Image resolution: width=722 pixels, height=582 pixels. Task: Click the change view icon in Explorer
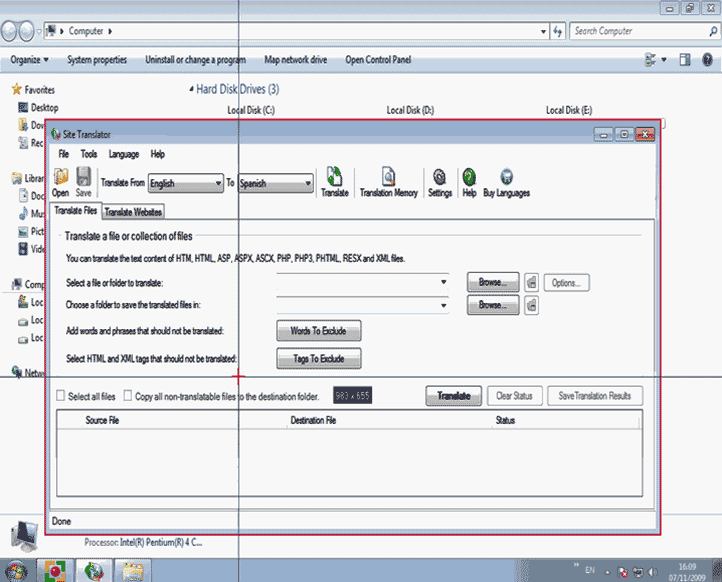(650, 59)
